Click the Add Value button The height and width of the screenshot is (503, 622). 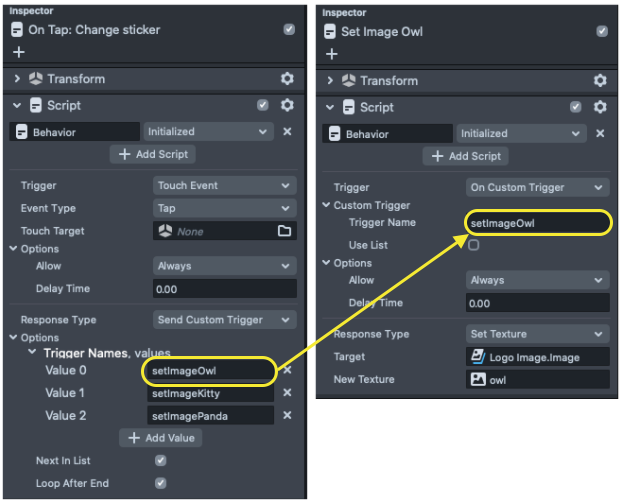click(x=161, y=438)
